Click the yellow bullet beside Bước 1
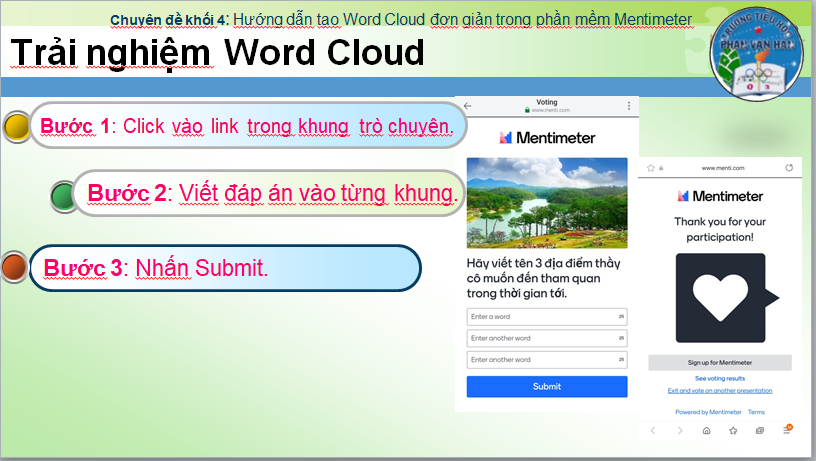 tap(17, 126)
